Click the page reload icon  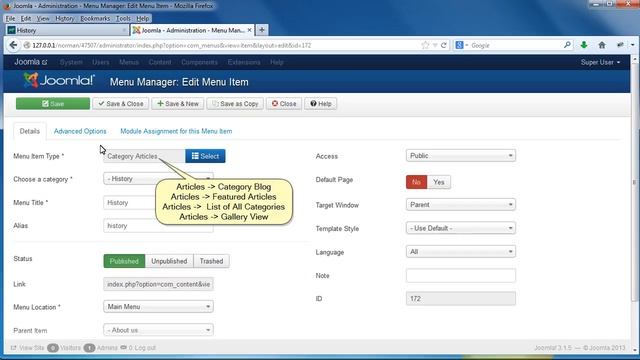click(x=444, y=45)
